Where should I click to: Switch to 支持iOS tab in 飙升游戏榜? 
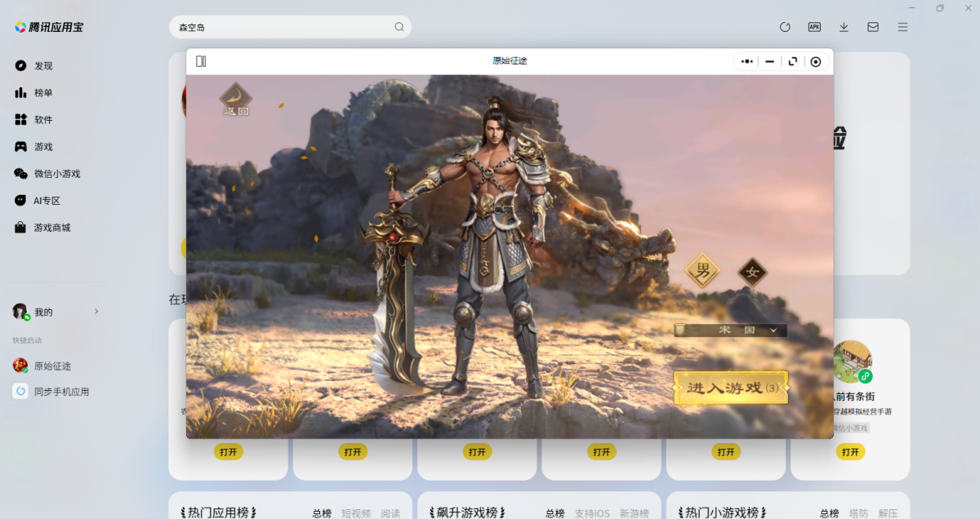(591, 513)
